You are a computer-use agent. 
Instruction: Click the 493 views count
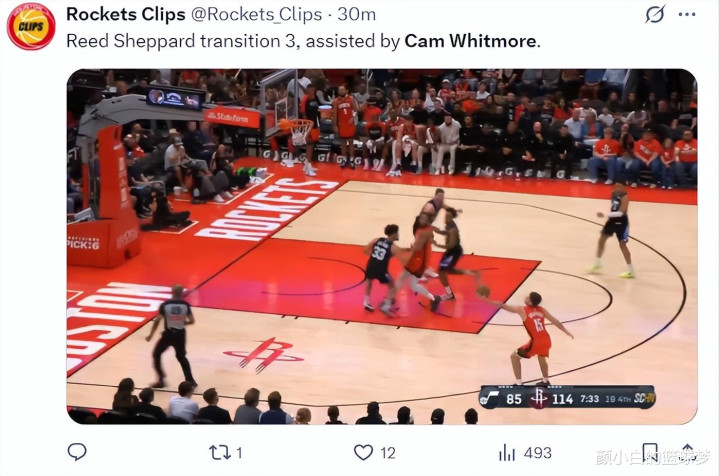537,453
